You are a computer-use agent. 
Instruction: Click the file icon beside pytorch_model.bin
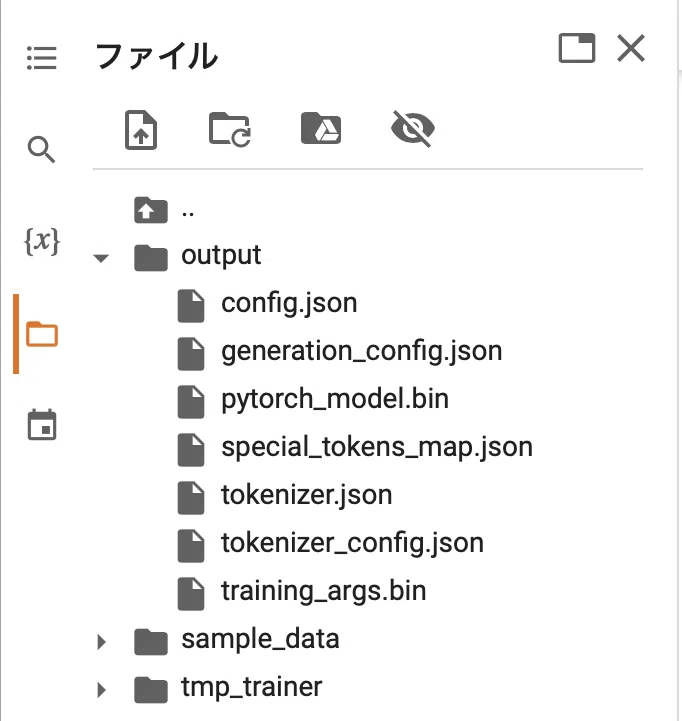[x=191, y=402]
